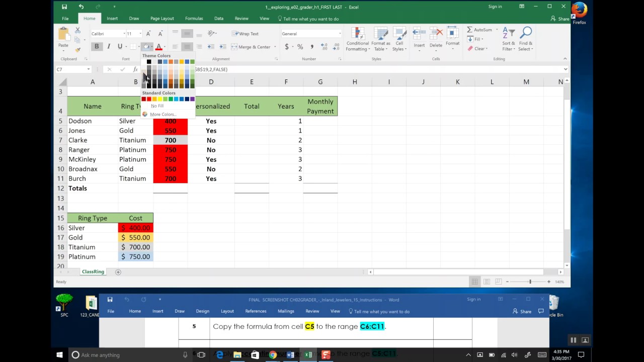Click the Increase Decimal icon
This screenshot has height=362, width=644.
click(324, 47)
